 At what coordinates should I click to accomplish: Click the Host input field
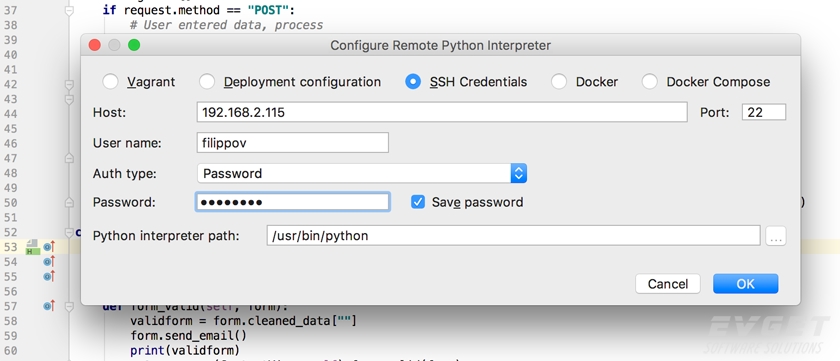(x=441, y=112)
